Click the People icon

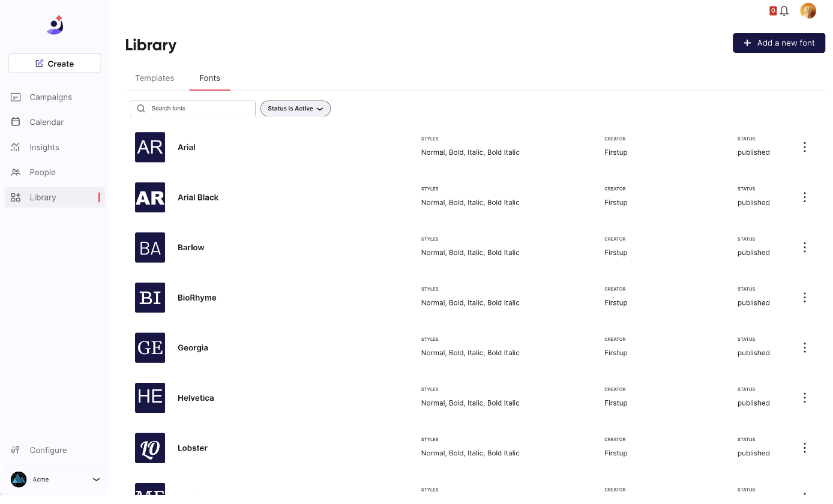tap(16, 172)
